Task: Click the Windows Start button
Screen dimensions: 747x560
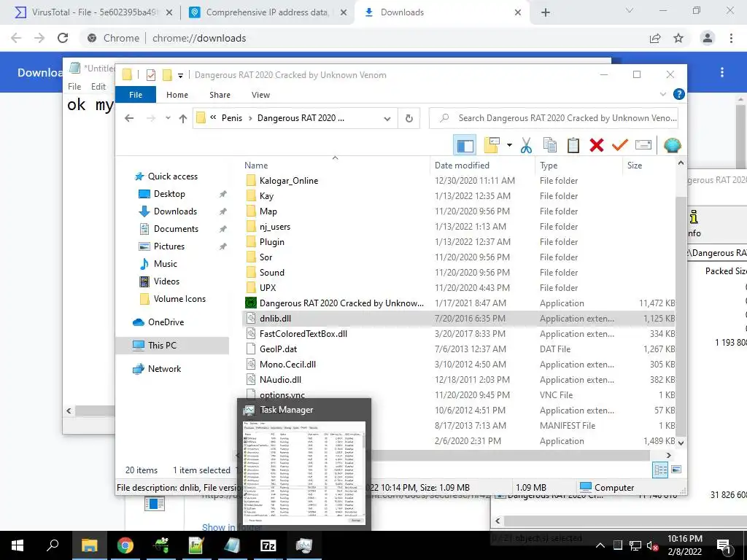Action: tap(18, 545)
